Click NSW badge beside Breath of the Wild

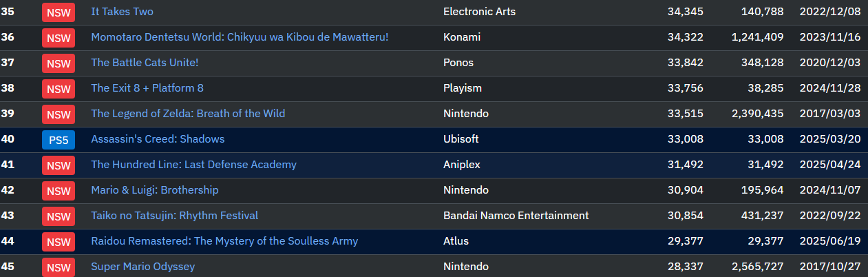59,114
